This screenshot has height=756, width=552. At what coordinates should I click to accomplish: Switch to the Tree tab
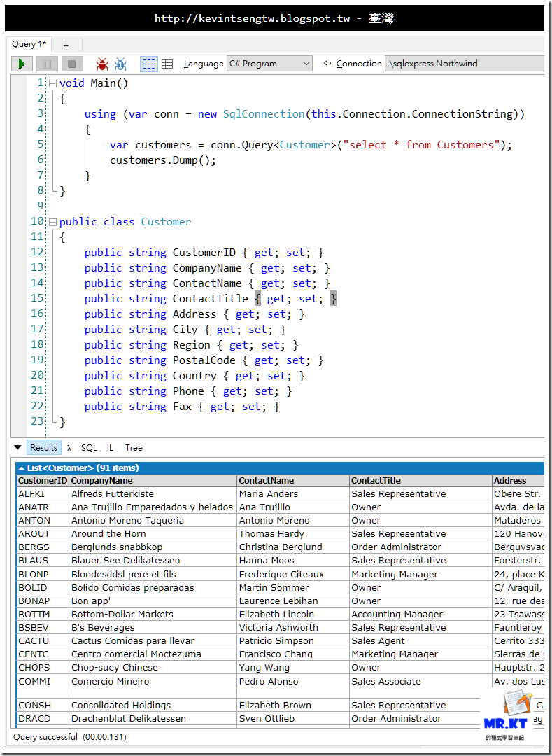coord(134,448)
